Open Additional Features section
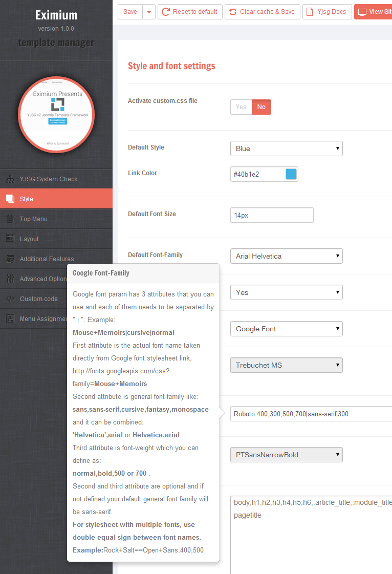 (x=56, y=259)
